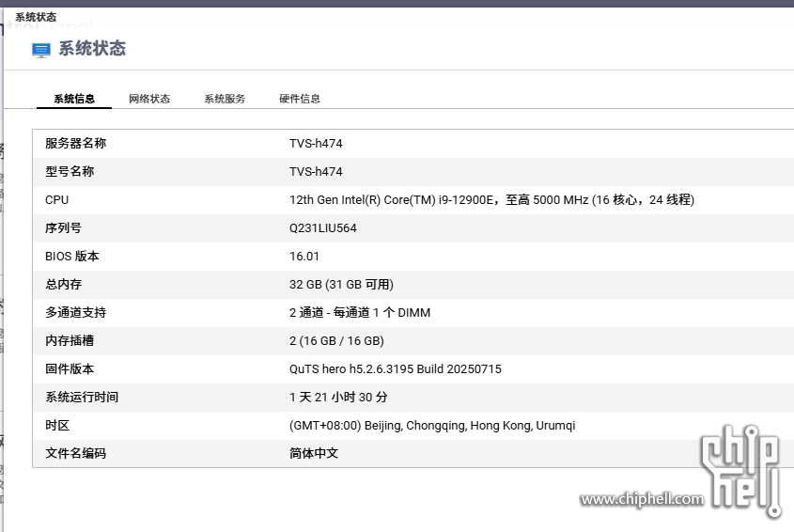Viewport: 794px width, 532px height.
Task: Click the System Status monitor icon
Action: pos(41,50)
